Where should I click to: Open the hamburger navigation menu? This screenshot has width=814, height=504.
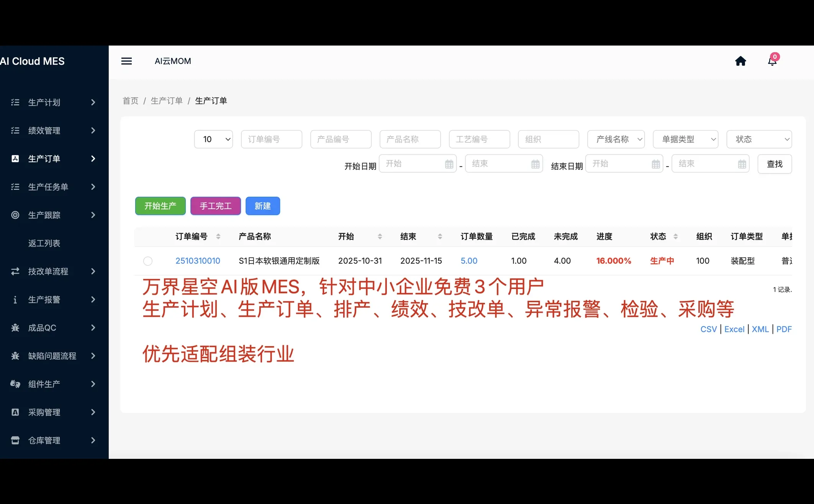(127, 61)
